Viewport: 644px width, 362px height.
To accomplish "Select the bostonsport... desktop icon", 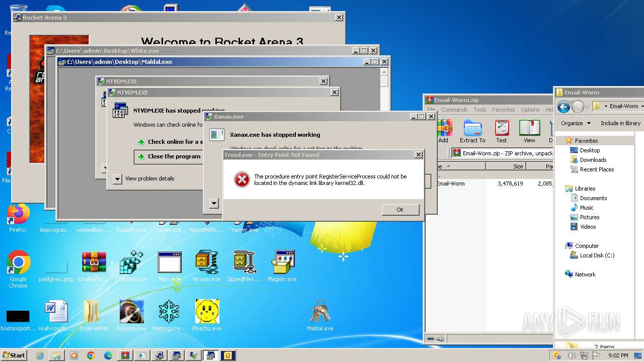I will [18, 320].
